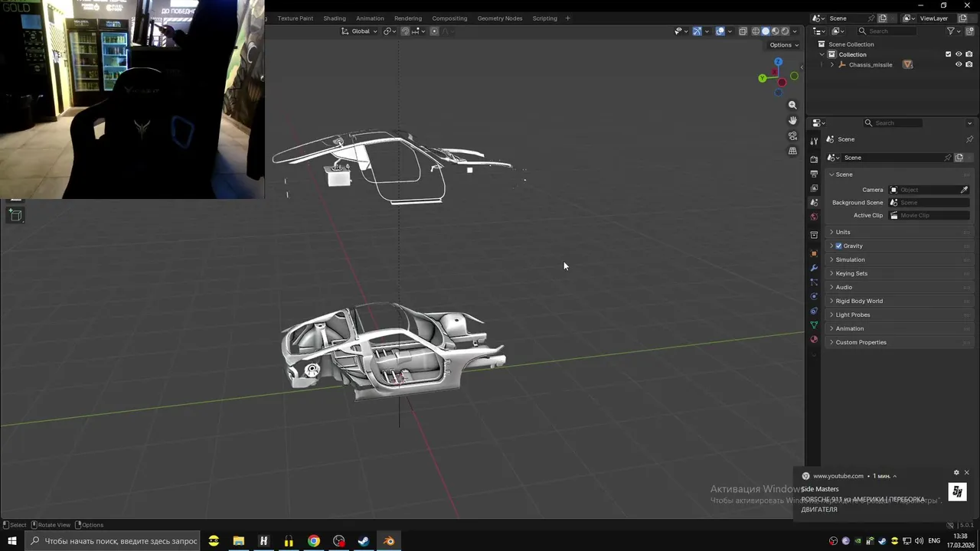The height and width of the screenshot is (551, 980).
Task: Open Steam from the taskbar
Action: 364,541
